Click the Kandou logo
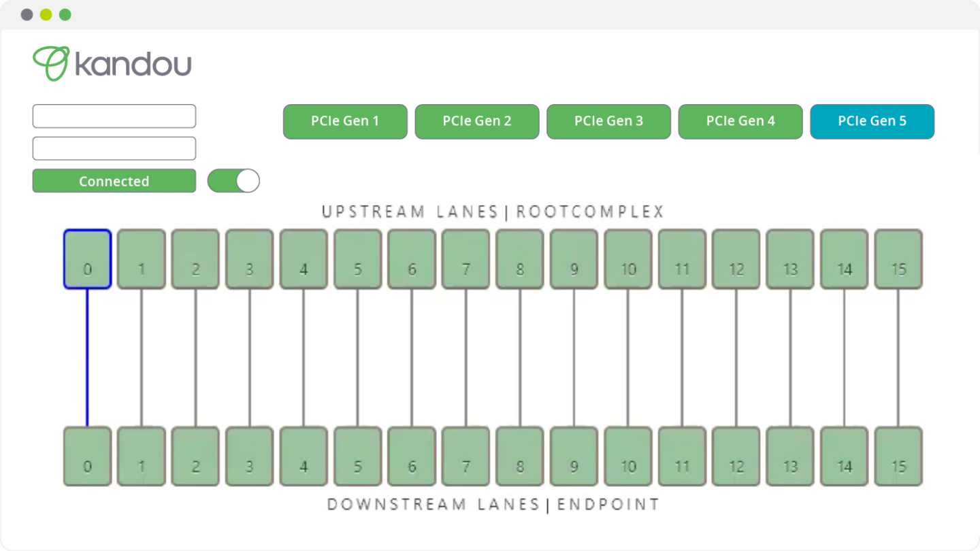980x551 pixels. click(112, 64)
